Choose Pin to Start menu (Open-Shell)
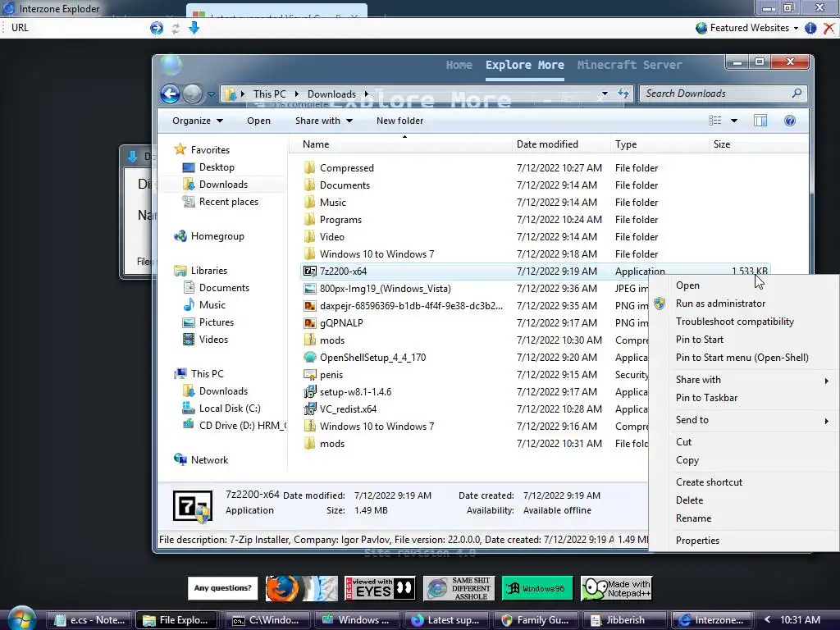Screen dimensions: 840x630 click(743, 358)
